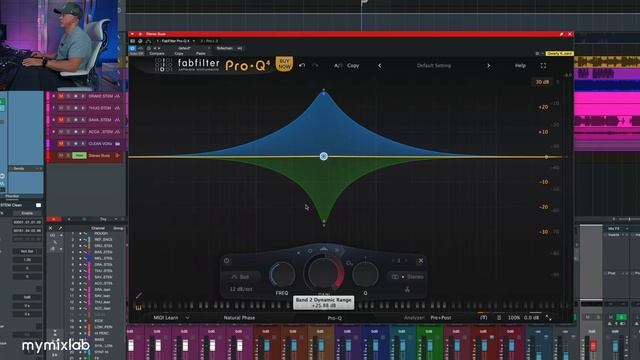Viewport: 640px width, 360px height.
Task: Switch to the 2 - Pro-L 2 tab
Action: pos(209,41)
